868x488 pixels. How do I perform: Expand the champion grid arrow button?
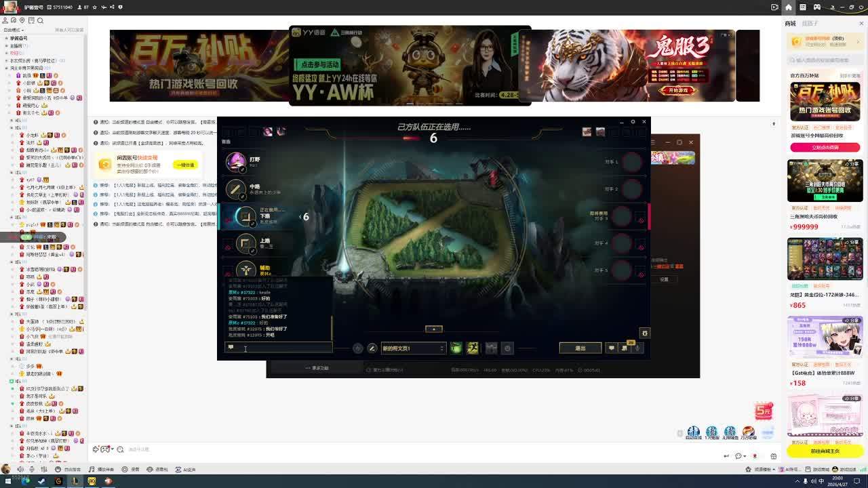[x=433, y=329]
